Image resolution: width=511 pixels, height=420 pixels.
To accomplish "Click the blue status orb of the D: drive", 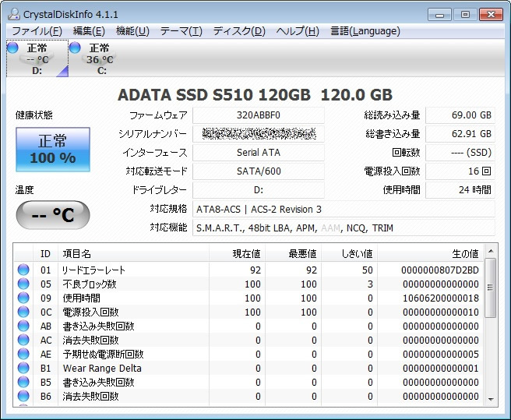I will pyautogui.click(x=12, y=48).
